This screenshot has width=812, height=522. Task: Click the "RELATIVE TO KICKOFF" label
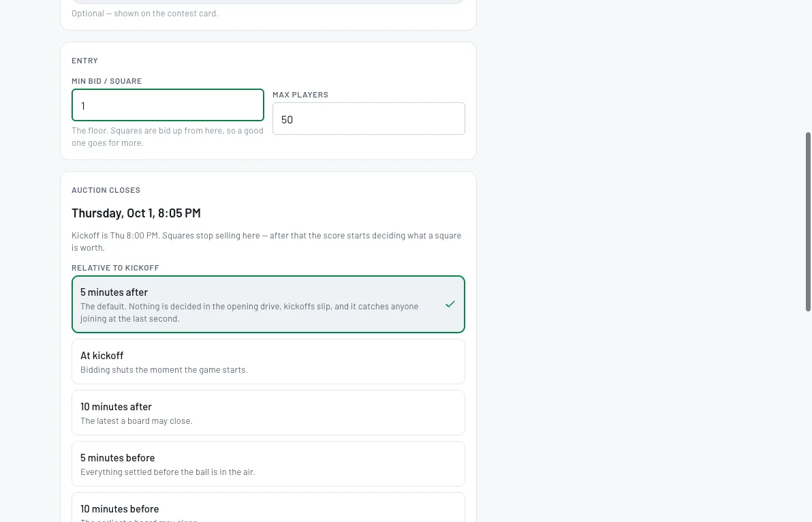pyautogui.click(x=116, y=268)
